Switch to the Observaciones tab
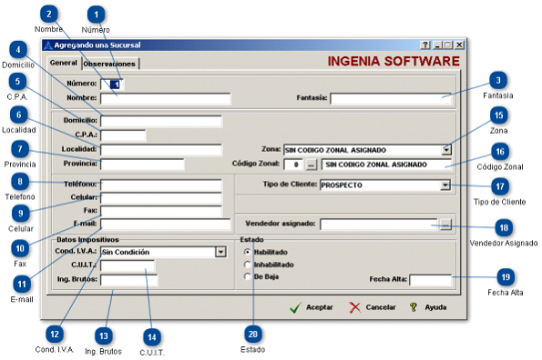The height and width of the screenshot is (360, 542). tap(110, 64)
